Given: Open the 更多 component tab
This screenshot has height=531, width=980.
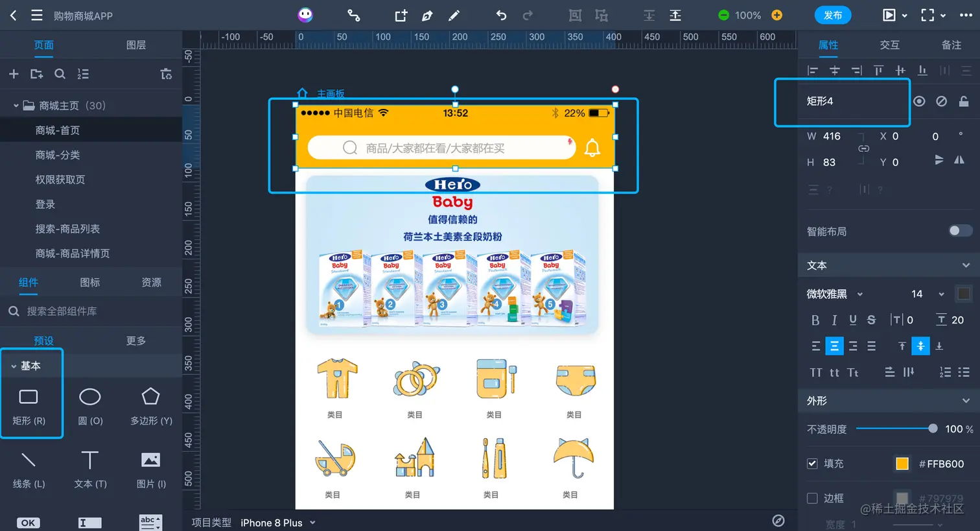Looking at the screenshot, I should [x=136, y=340].
